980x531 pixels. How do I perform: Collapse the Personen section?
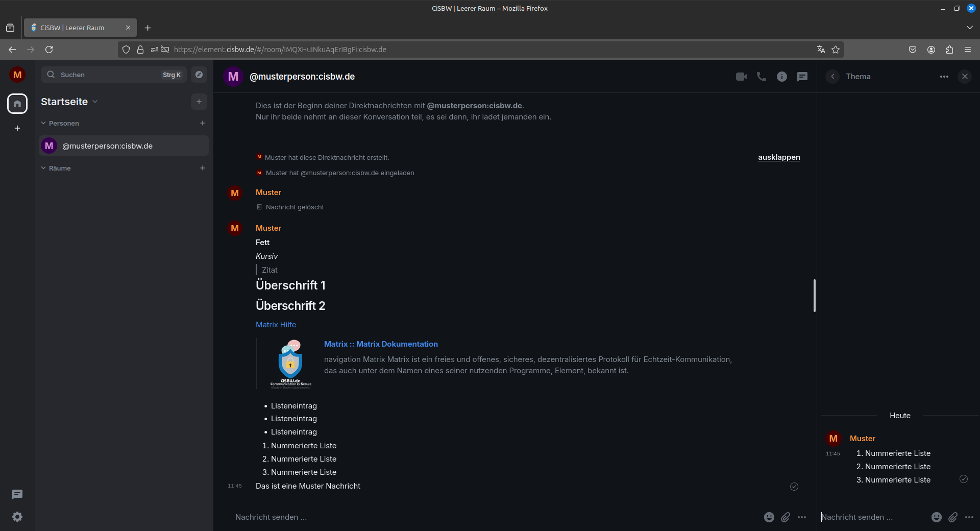(43, 123)
